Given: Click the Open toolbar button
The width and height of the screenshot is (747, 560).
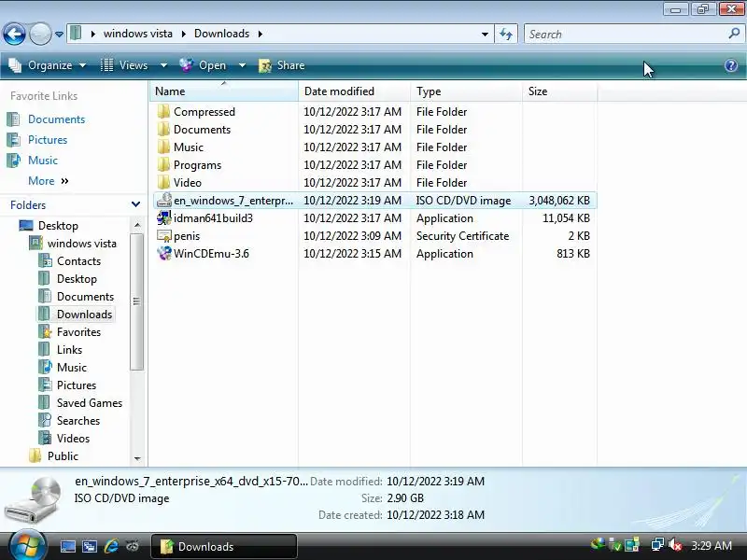Looking at the screenshot, I should [x=204, y=65].
